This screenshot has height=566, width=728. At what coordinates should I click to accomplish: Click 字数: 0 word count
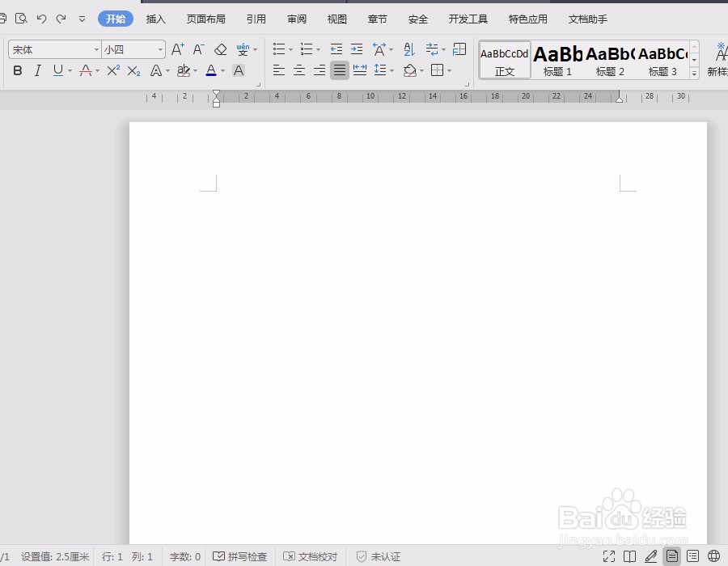coord(184,556)
